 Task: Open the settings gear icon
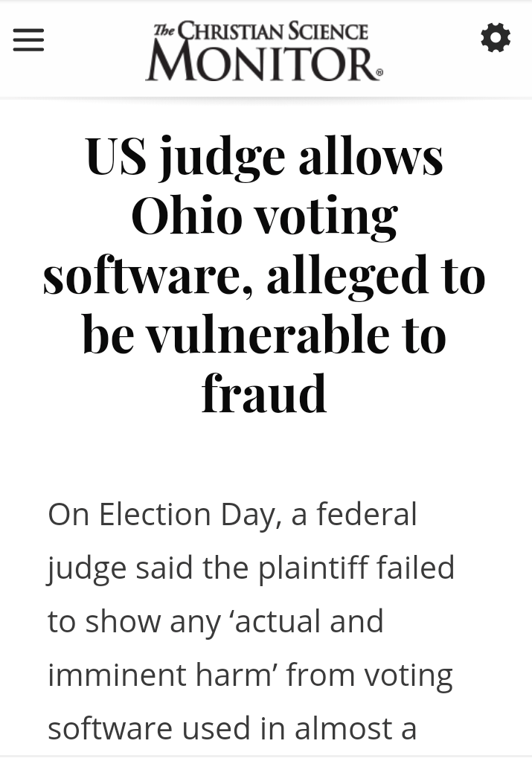496,37
